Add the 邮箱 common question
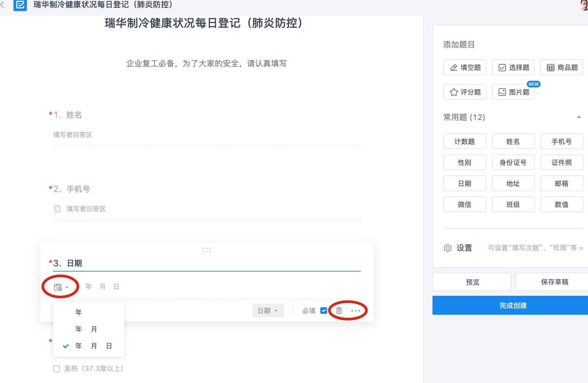588x383 pixels. [562, 184]
